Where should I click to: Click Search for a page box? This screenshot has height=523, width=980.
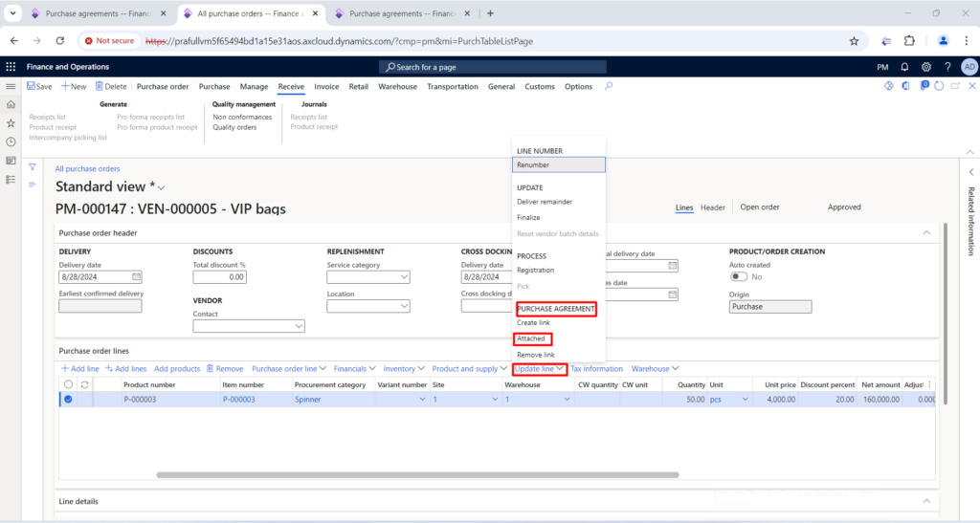tap(493, 67)
